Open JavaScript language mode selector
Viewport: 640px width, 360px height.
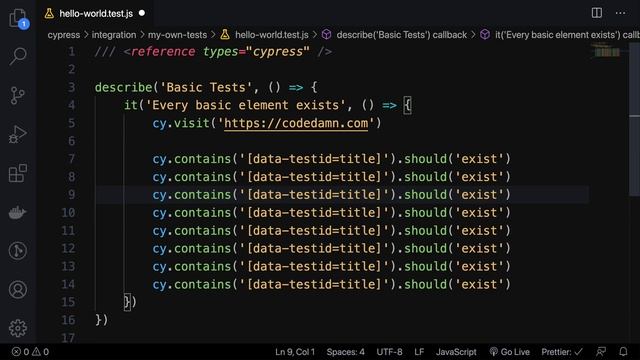(456, 352)
